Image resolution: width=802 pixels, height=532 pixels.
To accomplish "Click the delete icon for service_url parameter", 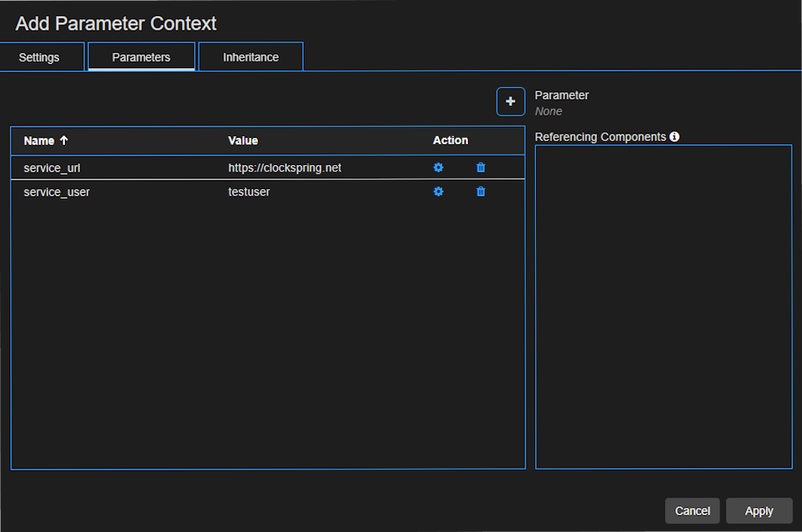I will point(480,167).
